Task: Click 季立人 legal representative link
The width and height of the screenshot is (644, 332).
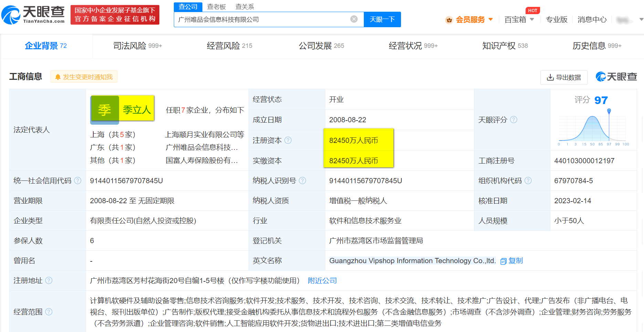Action: 137,110
